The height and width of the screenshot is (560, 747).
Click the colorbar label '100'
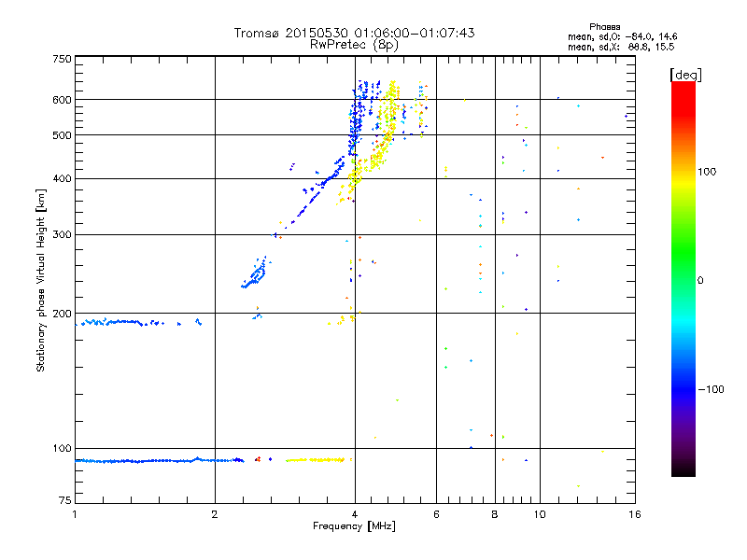coord(707,172)
